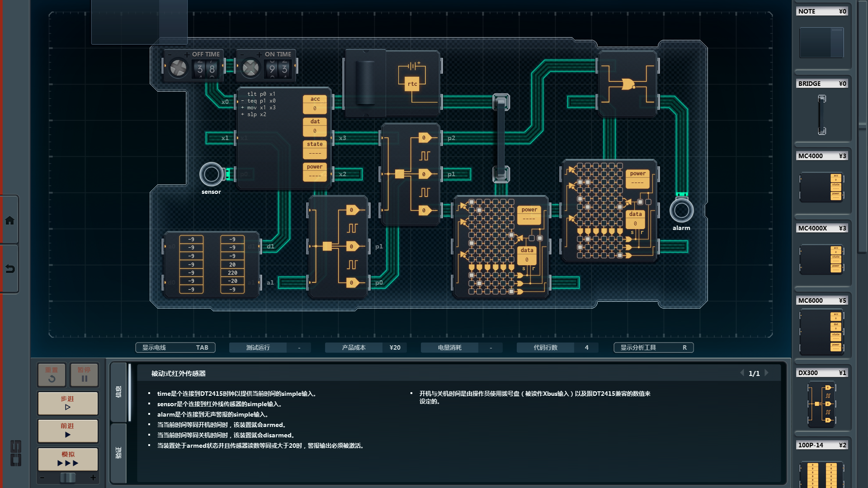The width and height of the screenshot is (868, 488).
Task: Select the NOTE part thumbnail
Action: tap(821, 42)
